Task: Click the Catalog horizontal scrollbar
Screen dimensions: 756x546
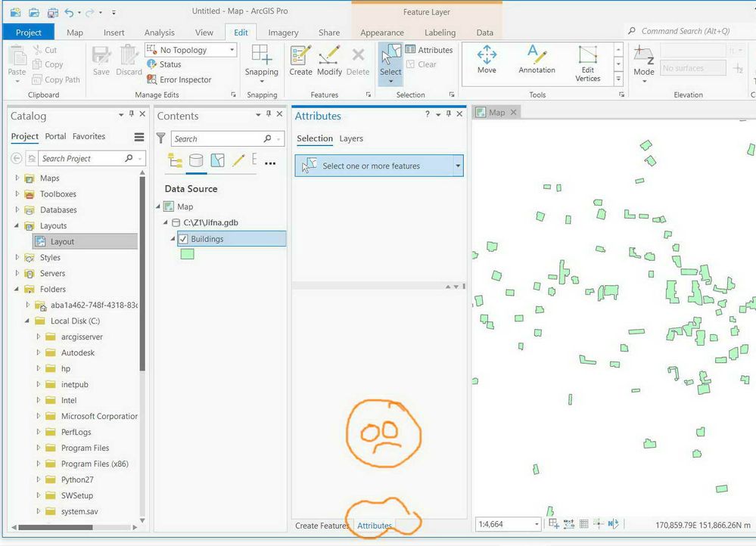Action: click(55, 527)
